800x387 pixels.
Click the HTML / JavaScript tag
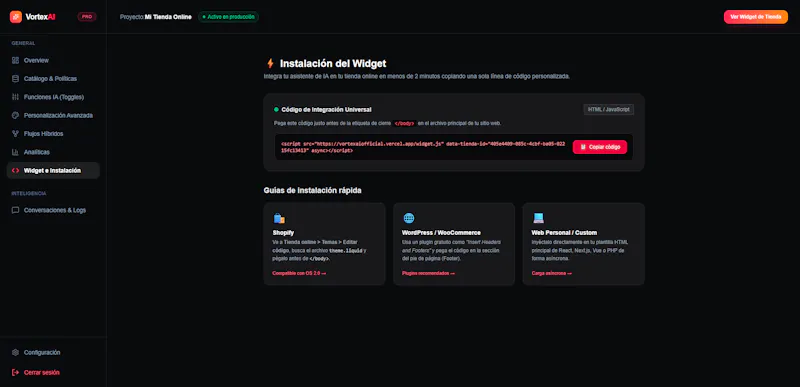point(609,109)
